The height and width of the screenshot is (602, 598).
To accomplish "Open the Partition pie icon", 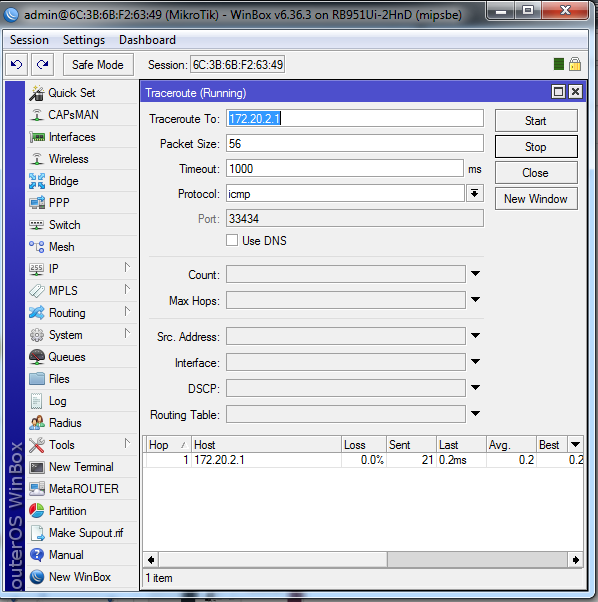I will click(x=37, y=511).
